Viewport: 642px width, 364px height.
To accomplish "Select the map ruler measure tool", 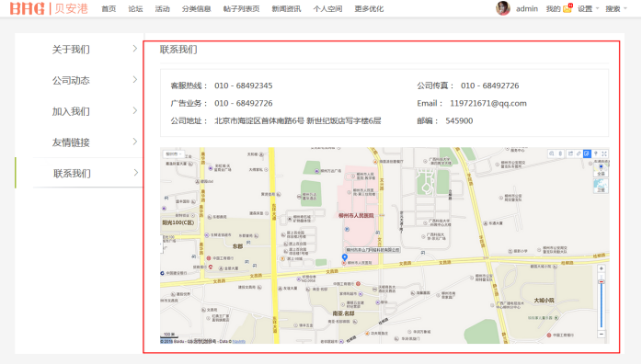I will [579, 154].
